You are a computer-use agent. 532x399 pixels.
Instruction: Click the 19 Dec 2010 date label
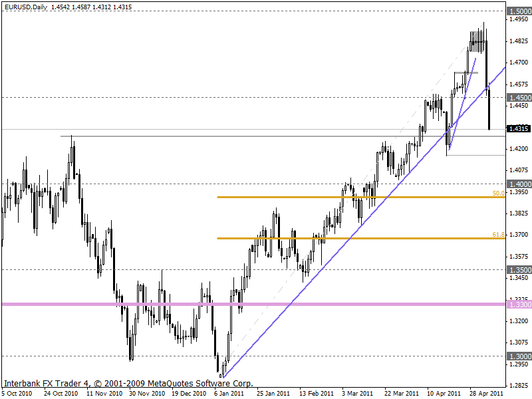189,394
